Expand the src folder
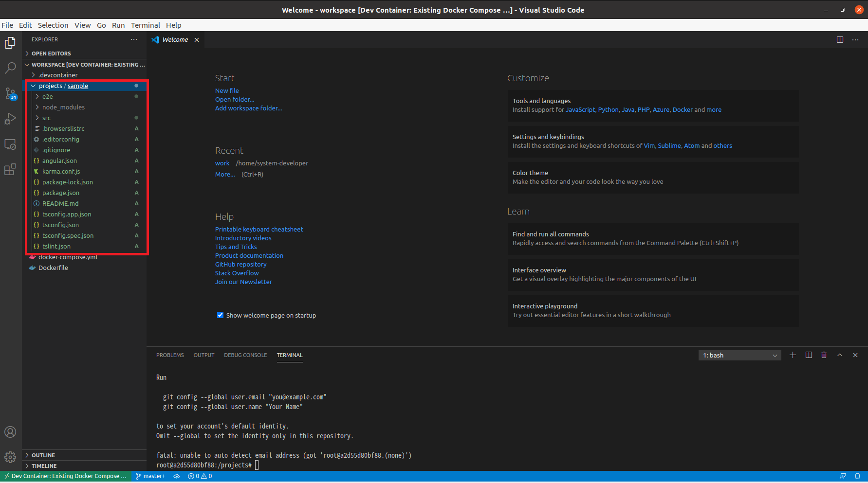The image size is (868, 483). point(46,118)
